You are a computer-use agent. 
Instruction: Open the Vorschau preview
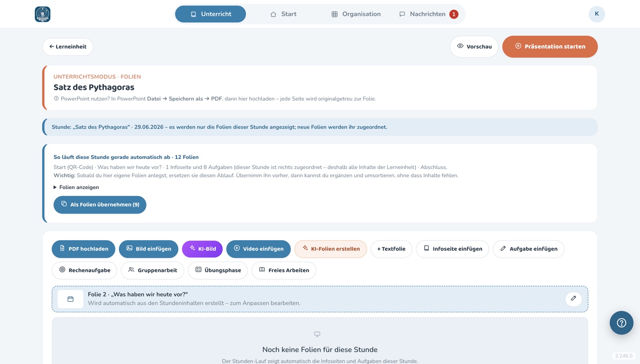(474, 47)
